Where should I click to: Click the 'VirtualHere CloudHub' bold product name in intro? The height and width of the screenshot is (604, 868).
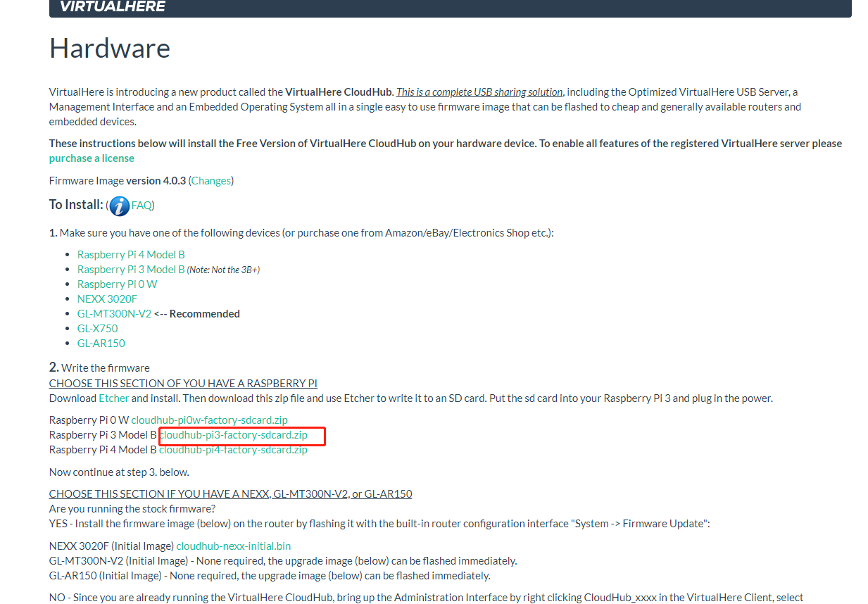click(339, 92)
